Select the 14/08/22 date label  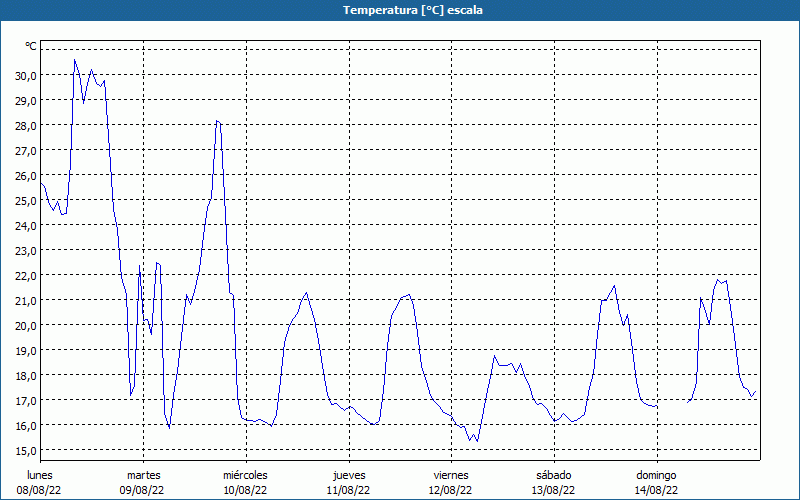coord(656,490)
